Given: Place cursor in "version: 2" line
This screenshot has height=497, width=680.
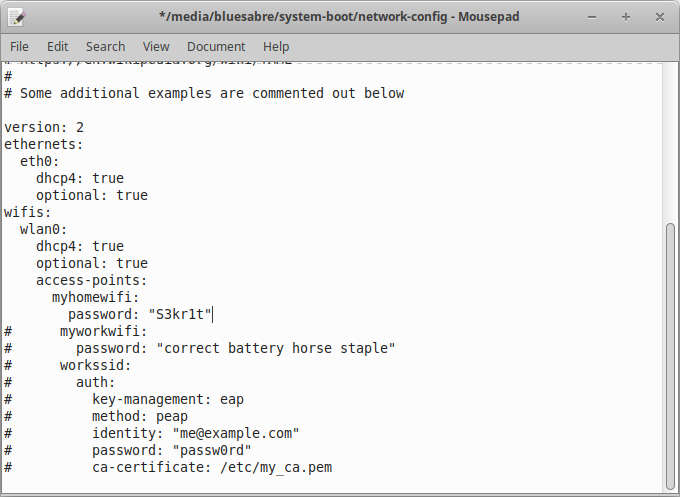Looking at the screenshot, I should pyautogui.click(x=44, y=128).
